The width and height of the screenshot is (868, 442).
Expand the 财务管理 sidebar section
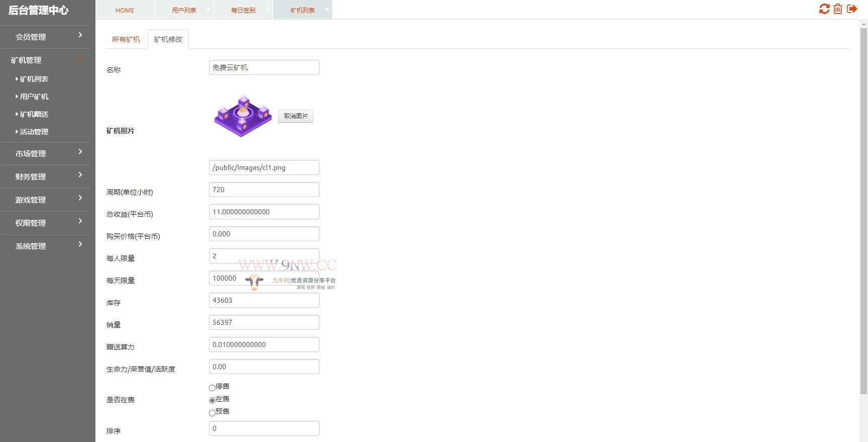45,176
